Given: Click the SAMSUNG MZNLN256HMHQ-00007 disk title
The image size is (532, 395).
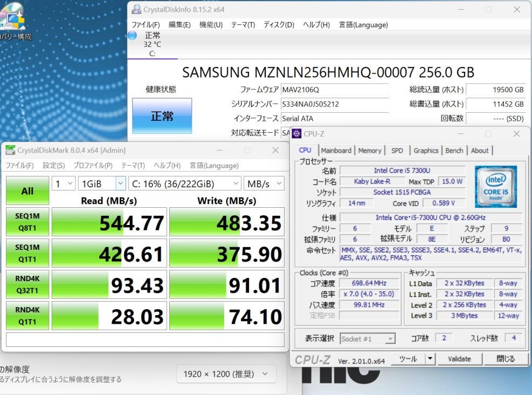Looking at the screenshot, I should pos(328,72).
